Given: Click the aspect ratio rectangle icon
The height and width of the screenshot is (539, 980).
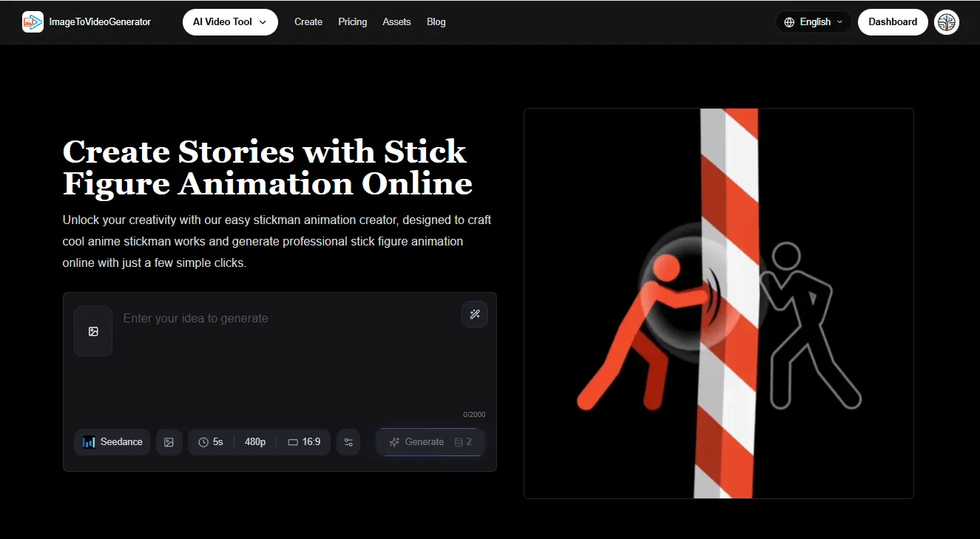Looking at the screenshot, I should (x=293, y=442).
